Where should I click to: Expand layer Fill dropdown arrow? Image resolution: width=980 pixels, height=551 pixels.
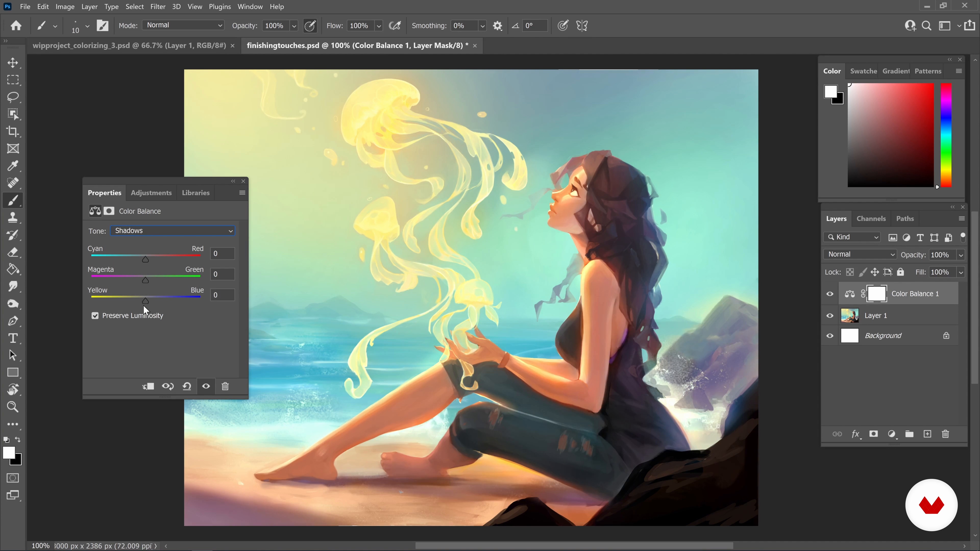click(x=961, y=272)
